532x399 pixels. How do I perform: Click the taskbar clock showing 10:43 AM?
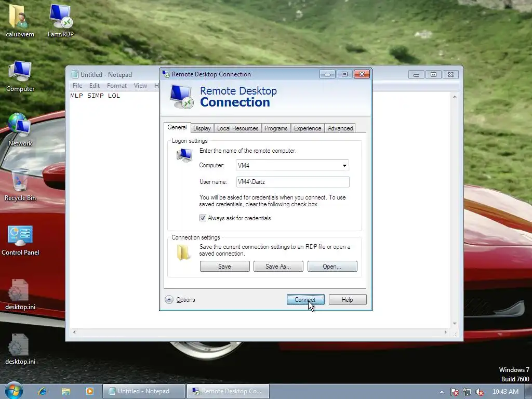(505, 392)
